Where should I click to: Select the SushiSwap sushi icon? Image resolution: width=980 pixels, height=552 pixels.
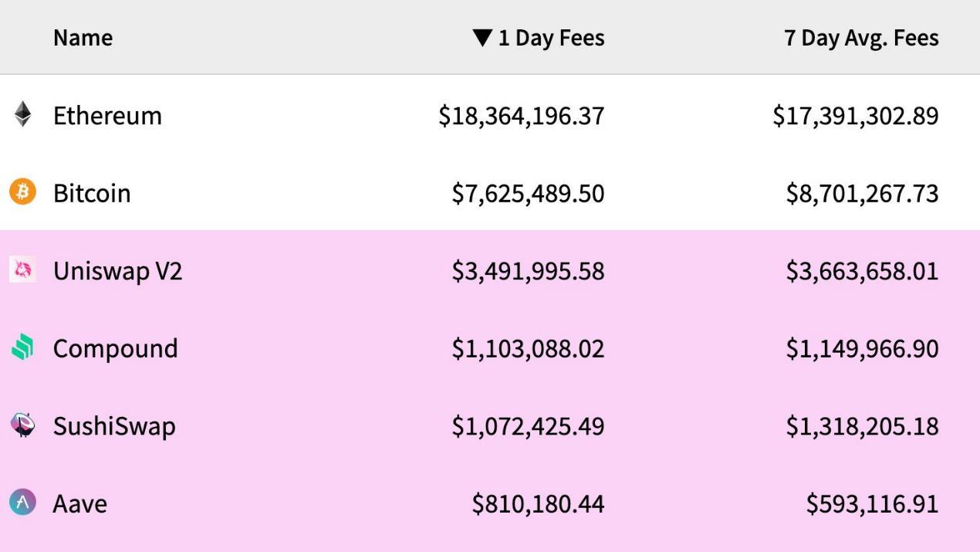[x=22, y=425]
